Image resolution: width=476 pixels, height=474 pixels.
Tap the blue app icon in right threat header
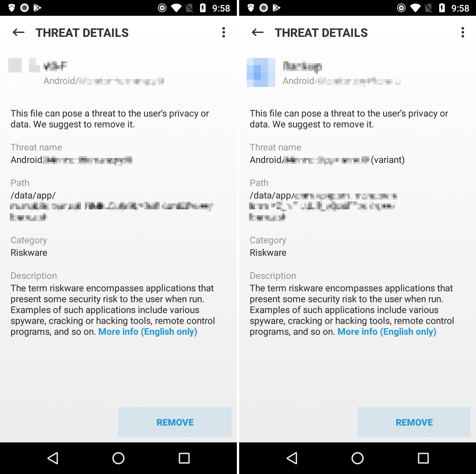click(261, 72)
